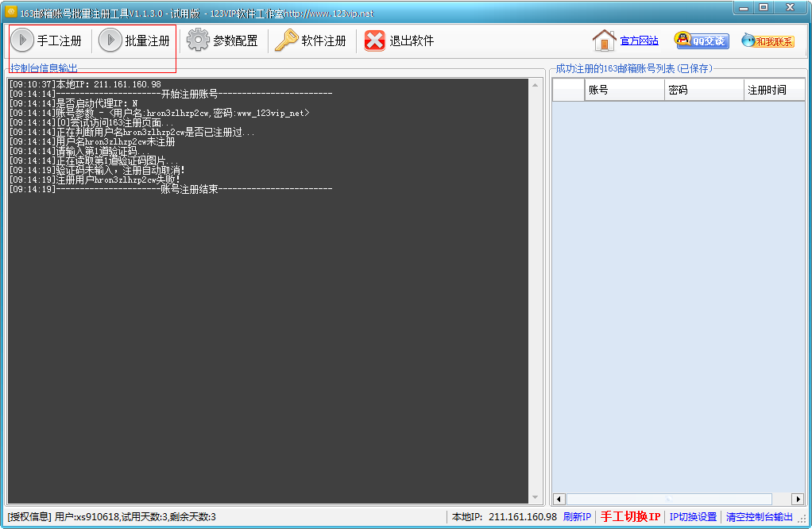Open QQ chat button (QQ交谈)
The image size is (812, 529).
tap(702, 41)
